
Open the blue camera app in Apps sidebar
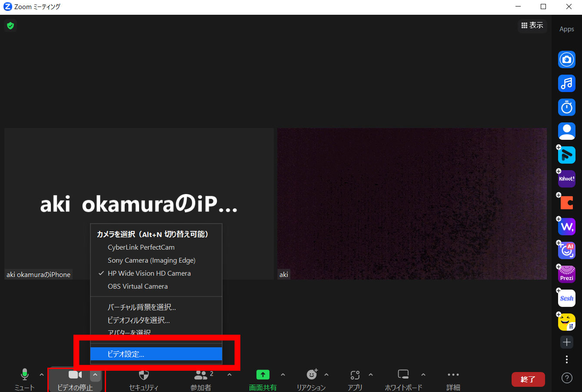pyautogui.click(x=566, y=59)
